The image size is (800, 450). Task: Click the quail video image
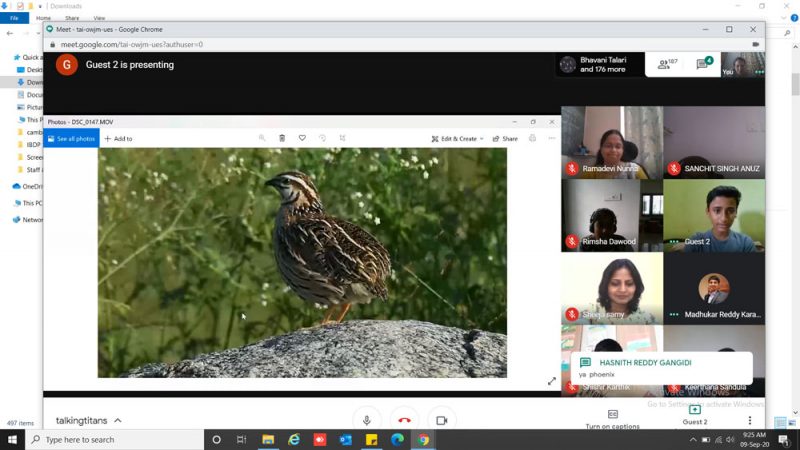pos(302,263)
